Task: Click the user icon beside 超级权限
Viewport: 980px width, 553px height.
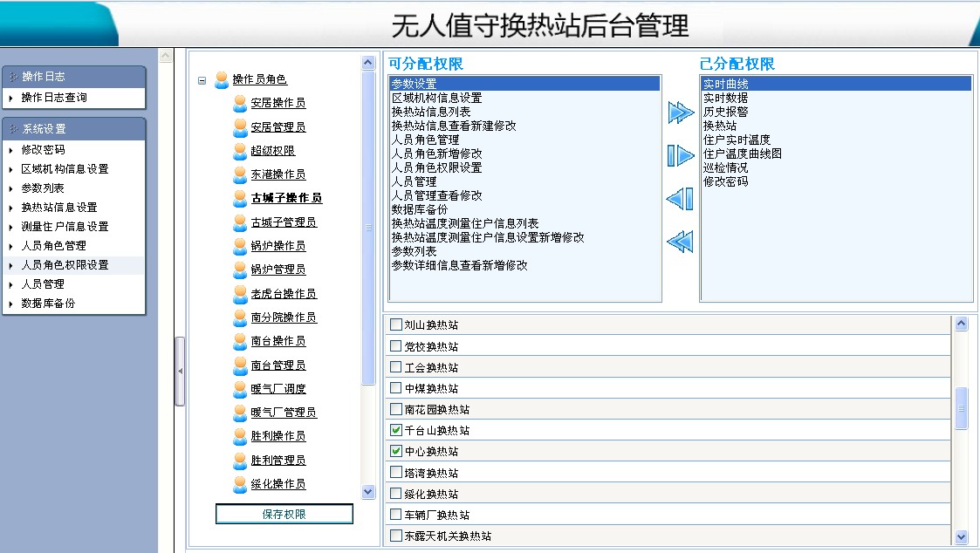Action: click(240, 151)
